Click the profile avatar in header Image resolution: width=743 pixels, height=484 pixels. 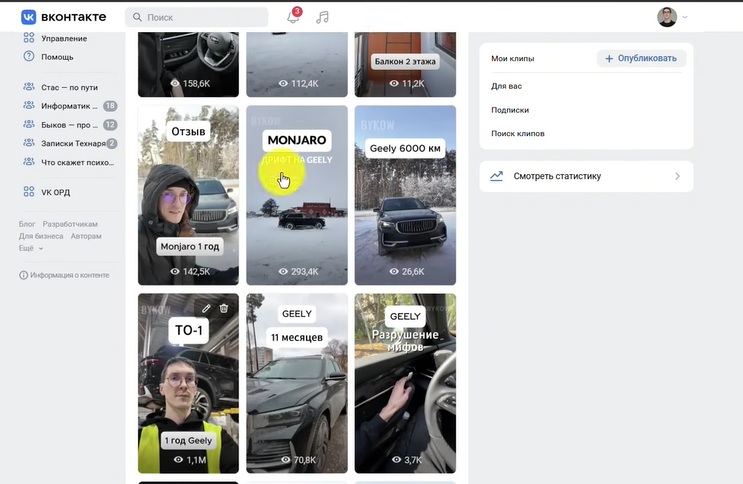click(x=667, y=17)
